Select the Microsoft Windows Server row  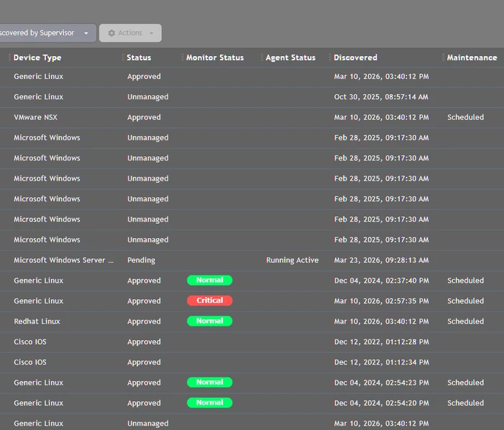[x=252, y=260]
